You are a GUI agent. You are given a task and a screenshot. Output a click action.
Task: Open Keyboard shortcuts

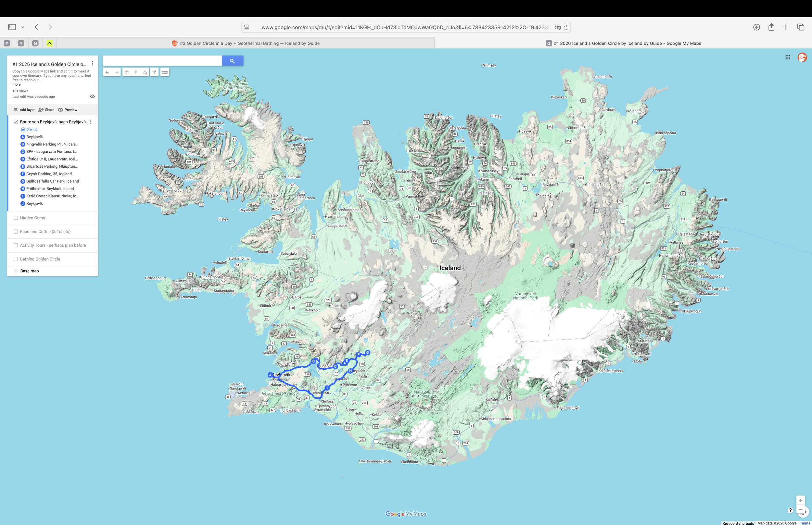[738, 523]
